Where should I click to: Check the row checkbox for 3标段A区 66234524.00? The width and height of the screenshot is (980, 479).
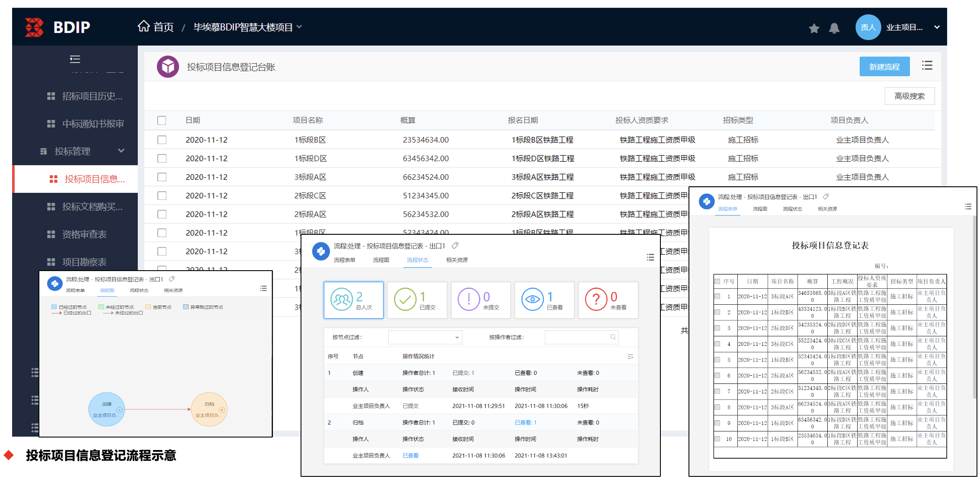(x=162, y=177)
